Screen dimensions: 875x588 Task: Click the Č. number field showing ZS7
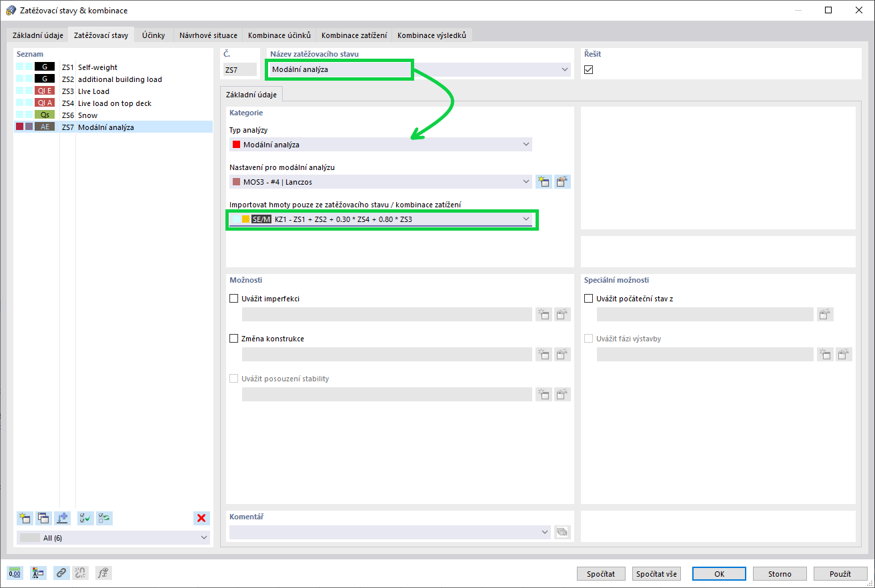point(239,69)
